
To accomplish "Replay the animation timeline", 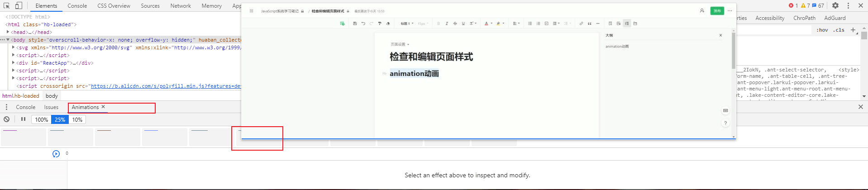I will point(56,154).
